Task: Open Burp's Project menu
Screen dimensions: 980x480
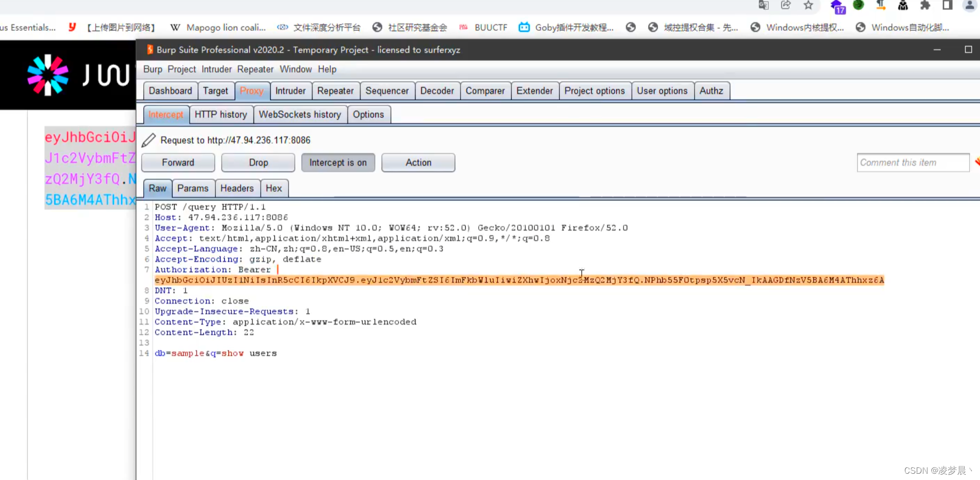Action: (181, 69)
